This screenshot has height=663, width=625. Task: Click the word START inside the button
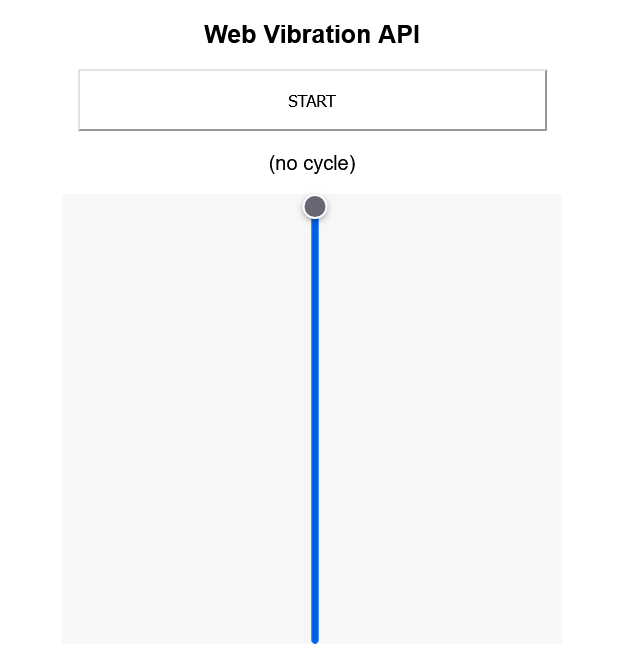pyautogui.click(x=312, y=101)
